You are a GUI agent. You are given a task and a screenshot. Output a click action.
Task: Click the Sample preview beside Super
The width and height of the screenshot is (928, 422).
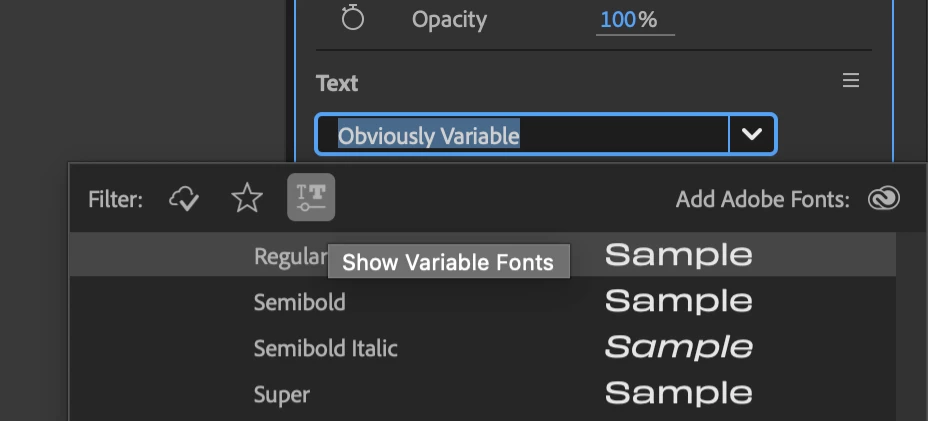click(x=678, y=393)
